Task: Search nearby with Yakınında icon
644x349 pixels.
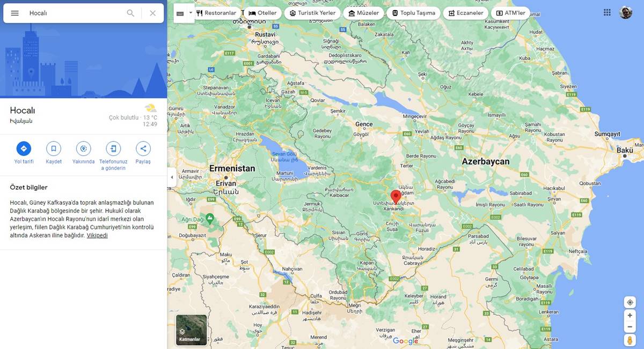Action: click(83, 148)
